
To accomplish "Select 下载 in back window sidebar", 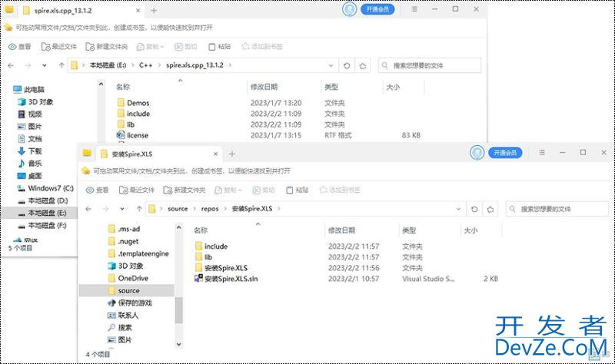I will pyautogui.click(x=29, y=151).
